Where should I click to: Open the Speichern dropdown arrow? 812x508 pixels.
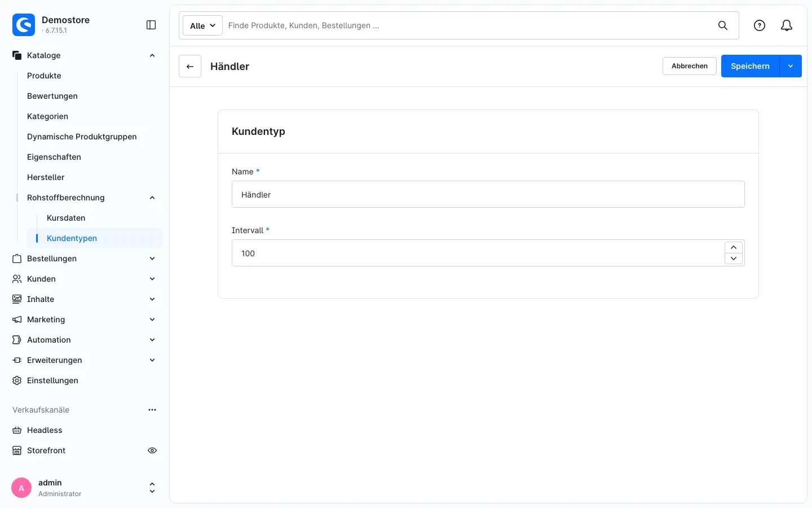[x=791, y=66]
